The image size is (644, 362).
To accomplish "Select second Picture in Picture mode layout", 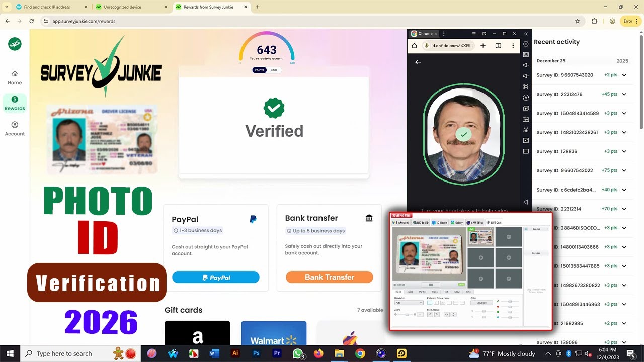I will (x=436, y=303).
